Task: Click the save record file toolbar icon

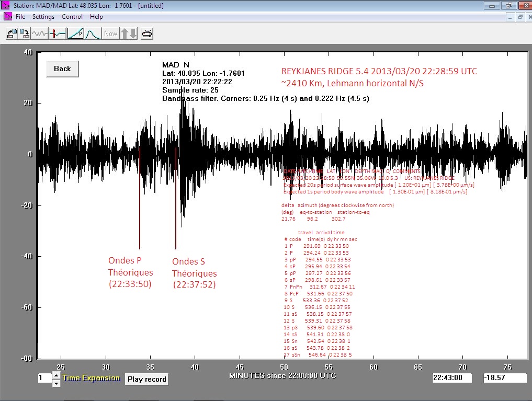Action: click(x=24, y=33)
